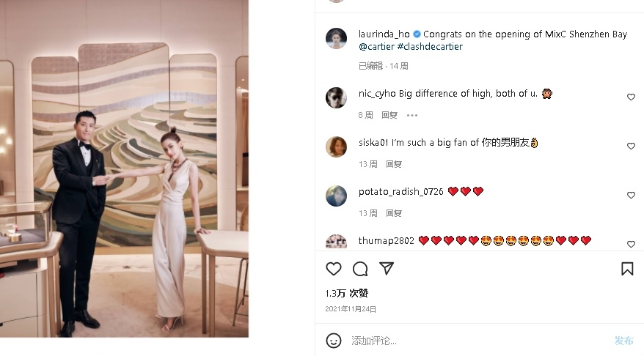644x356 pixels.
Task: Open laurinda_ho's profile avatar
Action: click(x=336, y=39)
